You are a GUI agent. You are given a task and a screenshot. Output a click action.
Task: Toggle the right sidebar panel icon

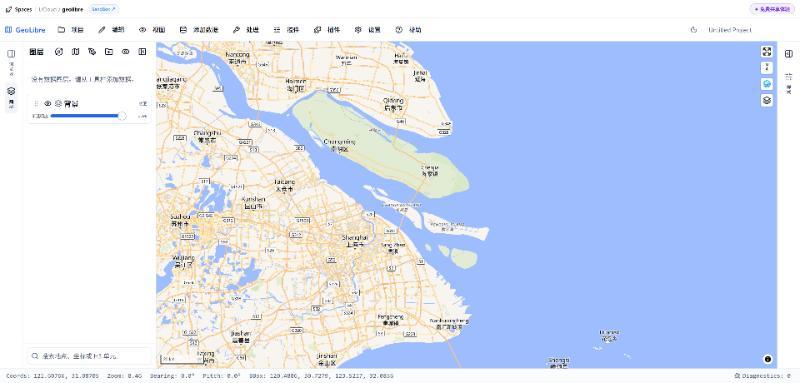tap(789, 54)
